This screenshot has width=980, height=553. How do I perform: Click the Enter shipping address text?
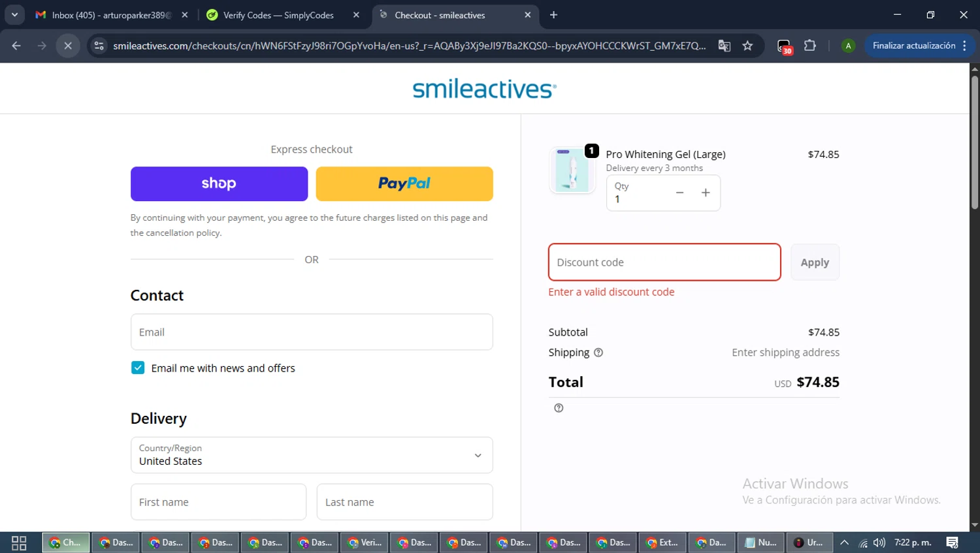(x=785, y=353)
